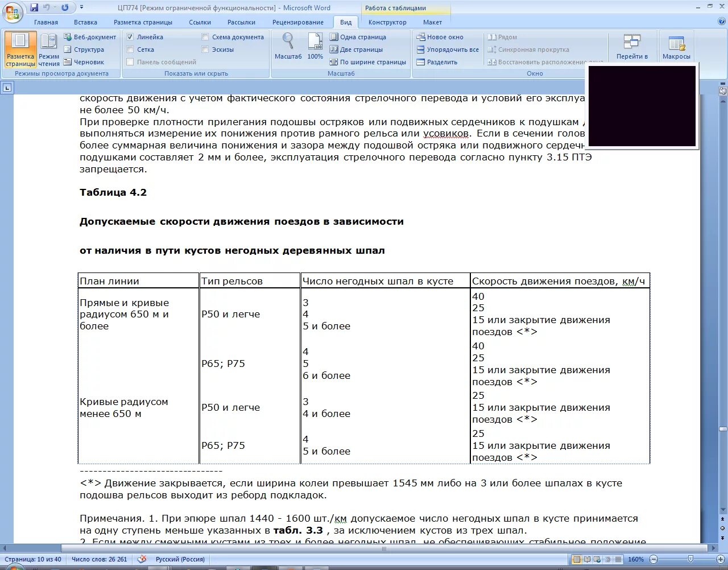728x570 pixels.
Task: Open a new window (Новое окно)
Action: (x=440, y=37)
